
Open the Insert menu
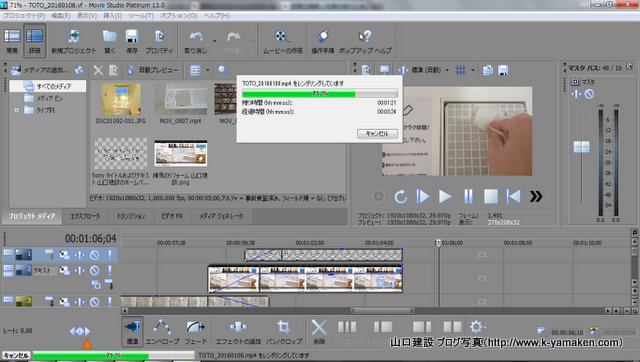(113, 16)
